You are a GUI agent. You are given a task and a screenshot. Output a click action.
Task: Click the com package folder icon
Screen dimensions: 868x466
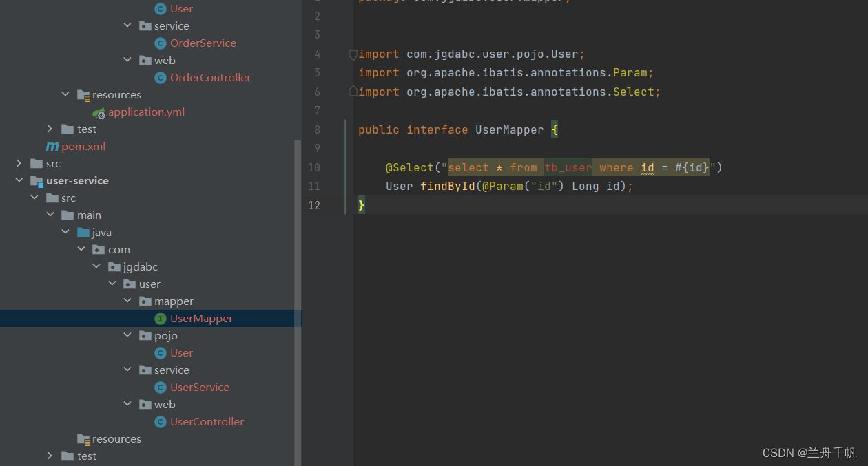pos(99,250)
